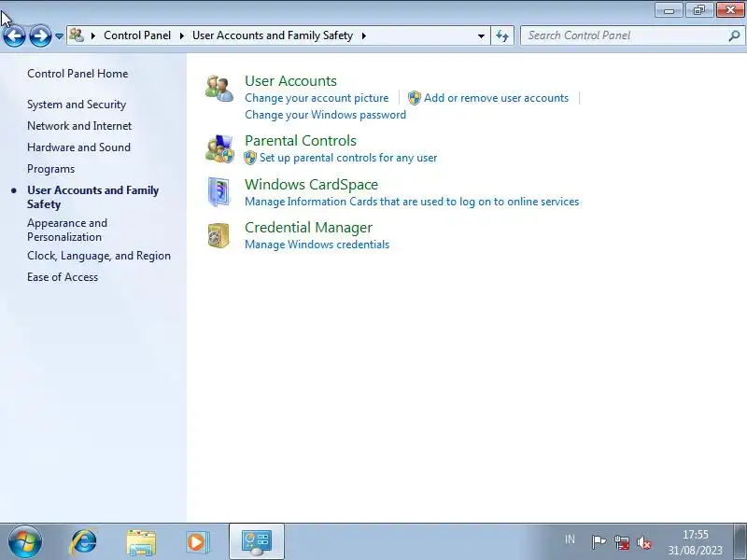
Task: Click Manage Windows credentials
Action: click(317, 245)
